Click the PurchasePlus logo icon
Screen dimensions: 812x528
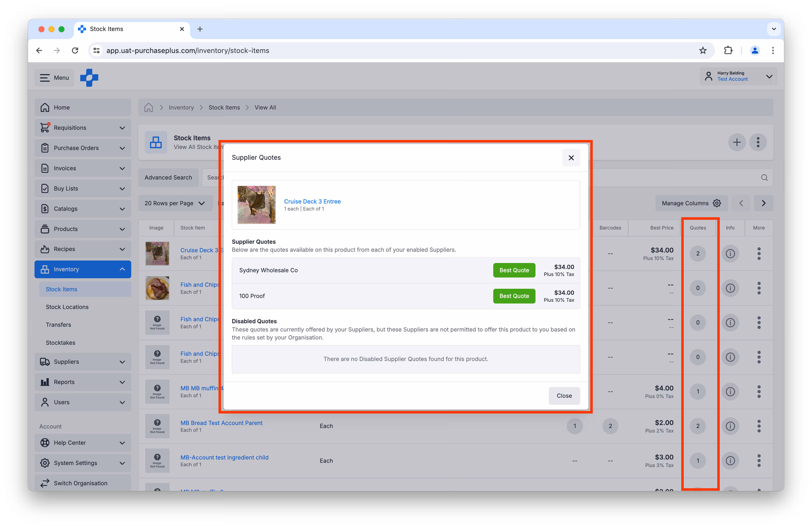tap(89, 78)
